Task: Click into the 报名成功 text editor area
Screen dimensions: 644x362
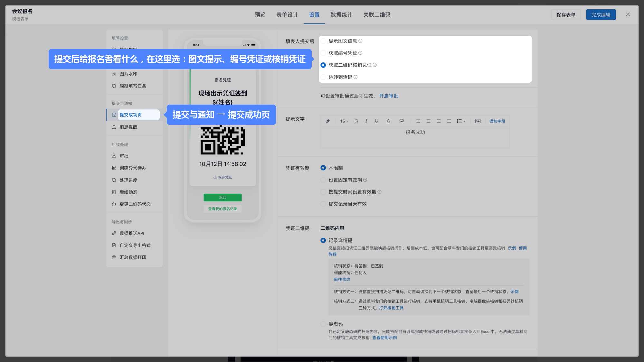Action: 415,137
